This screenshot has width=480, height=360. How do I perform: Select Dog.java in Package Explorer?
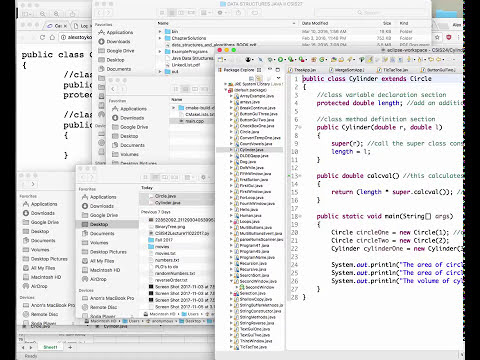[248, 162]
